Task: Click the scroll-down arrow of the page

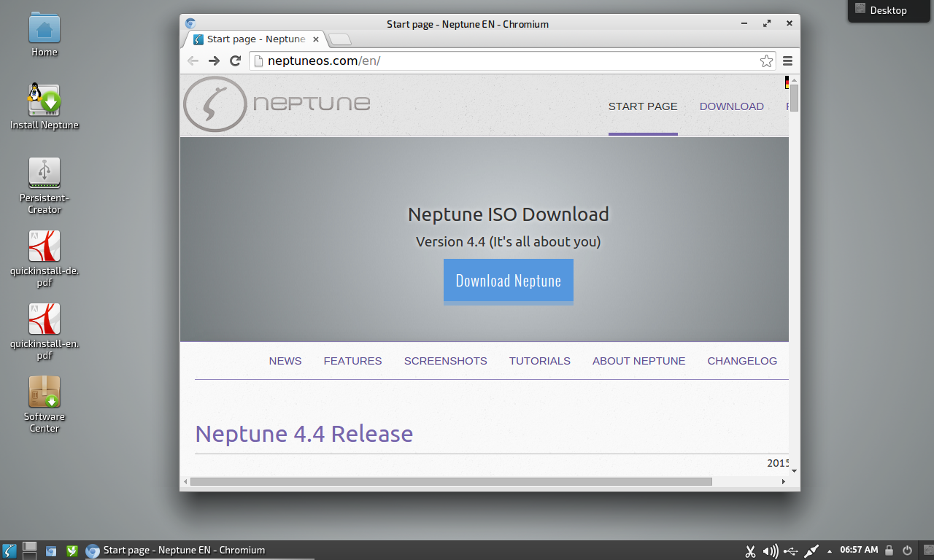Action: pos(794,470)
